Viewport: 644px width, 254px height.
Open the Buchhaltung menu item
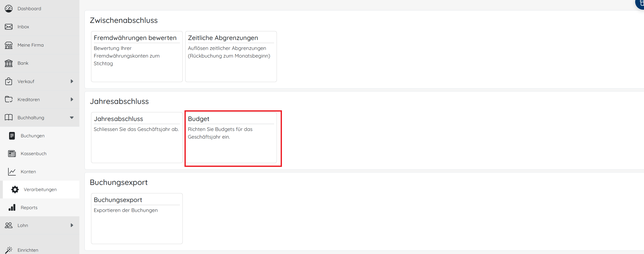[31, 118]
